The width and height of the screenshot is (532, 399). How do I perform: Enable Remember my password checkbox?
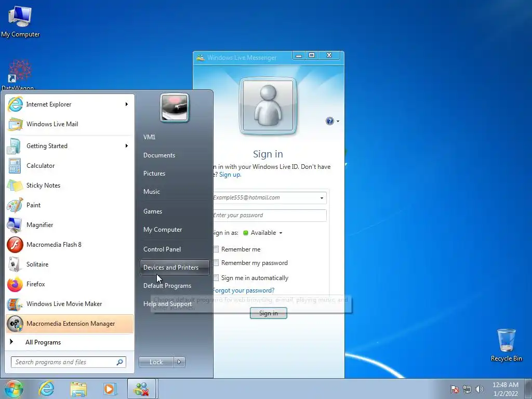point(216,263)
